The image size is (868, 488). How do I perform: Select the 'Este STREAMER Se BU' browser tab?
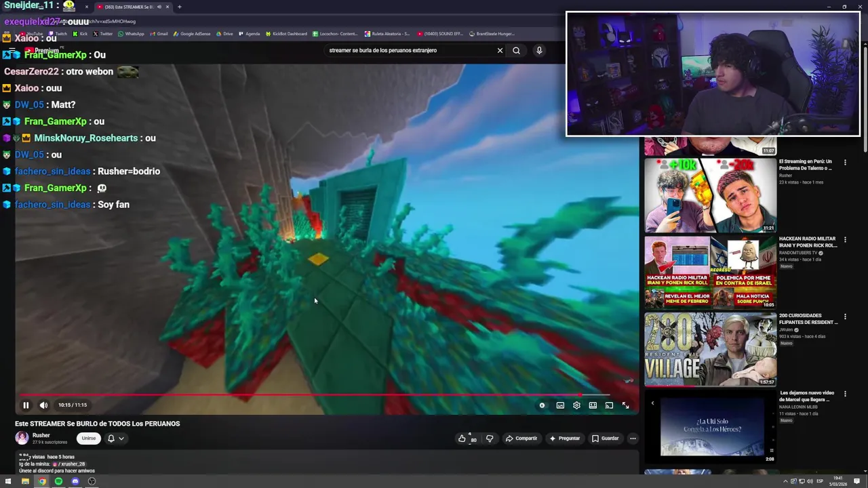(129, 7)
